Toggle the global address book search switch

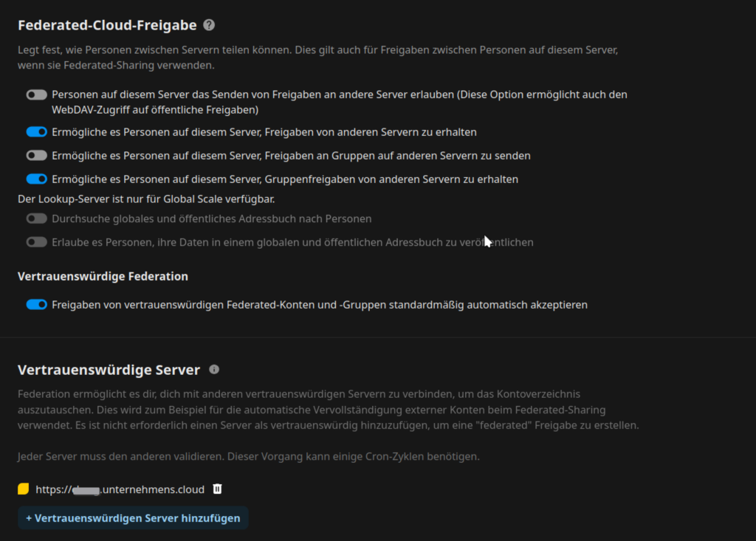[36, 218]
